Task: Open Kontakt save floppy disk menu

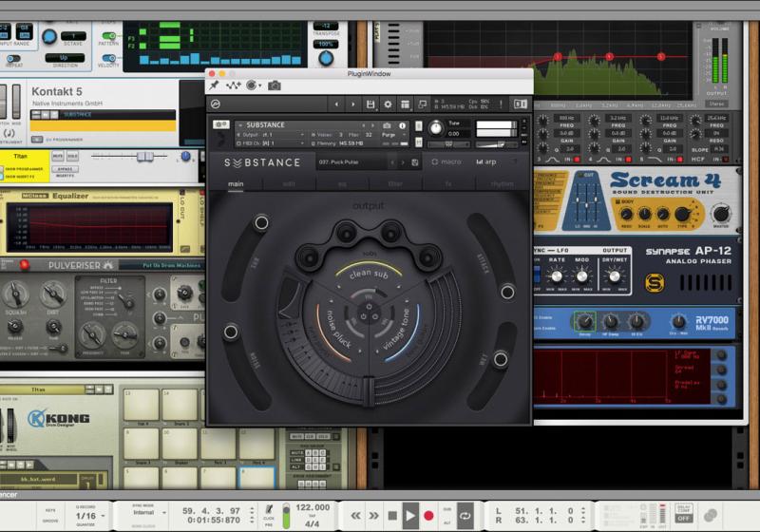Action: [370, 104]
